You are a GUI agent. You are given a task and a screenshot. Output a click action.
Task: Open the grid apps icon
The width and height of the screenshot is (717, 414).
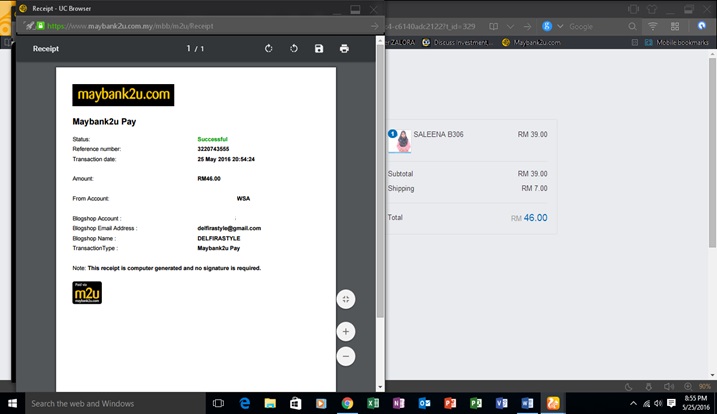pyautogui.click(x=675, y=27)
